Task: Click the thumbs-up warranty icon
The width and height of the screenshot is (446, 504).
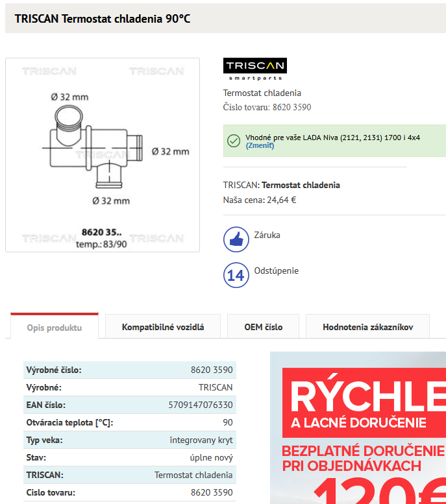Action: click(x=236, y=239)
